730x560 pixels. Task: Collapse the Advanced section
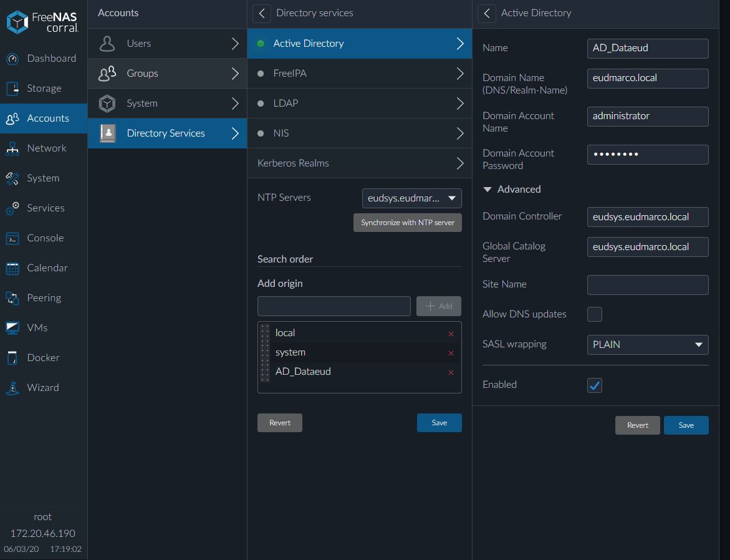(x=488, y=190)
